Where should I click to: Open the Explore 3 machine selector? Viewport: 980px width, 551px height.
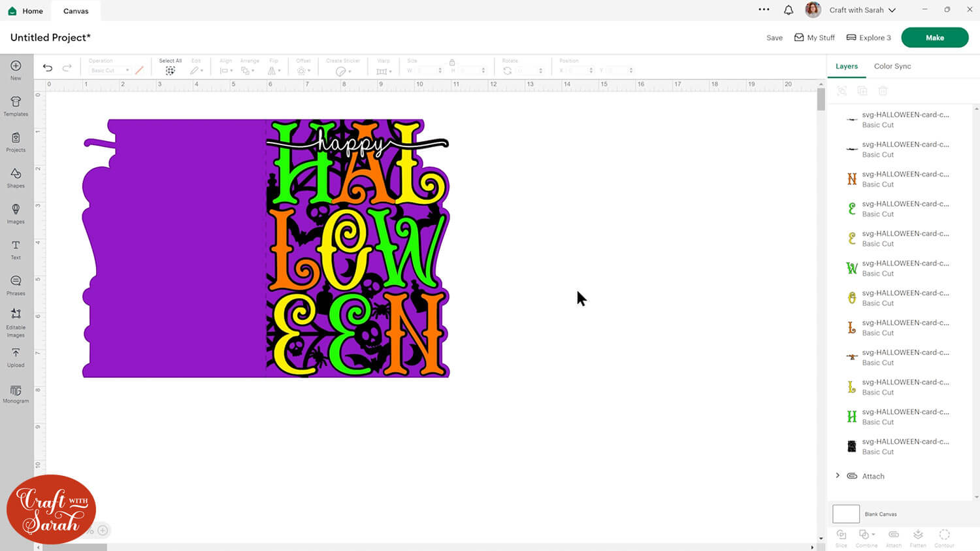coord(868,38)
